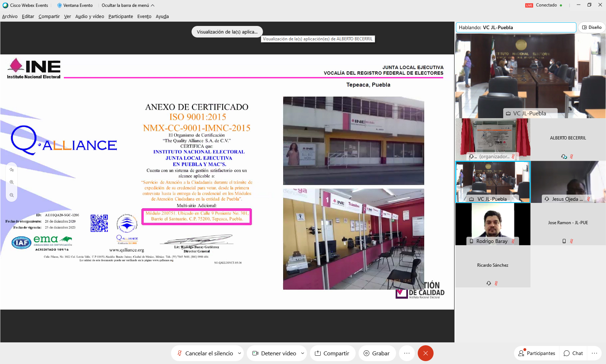Open the Evento menu
This screenshot has height=364, width=606.
144,16
